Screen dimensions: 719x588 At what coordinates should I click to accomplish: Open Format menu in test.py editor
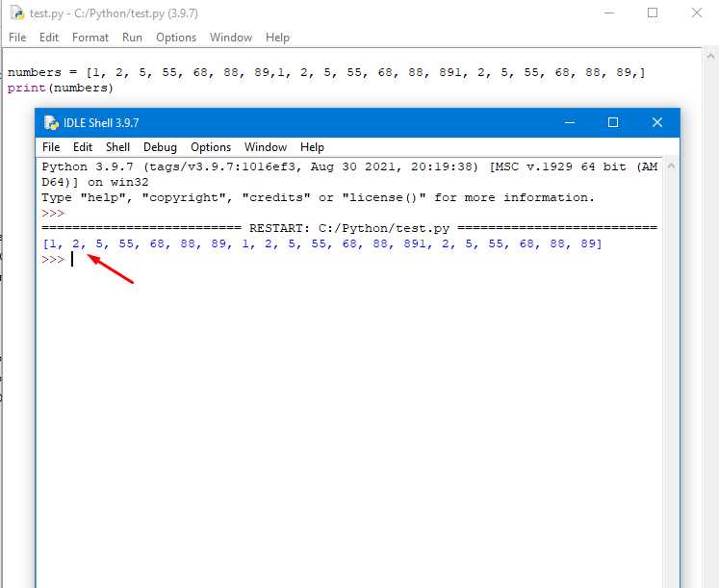[x=90, y=38]
